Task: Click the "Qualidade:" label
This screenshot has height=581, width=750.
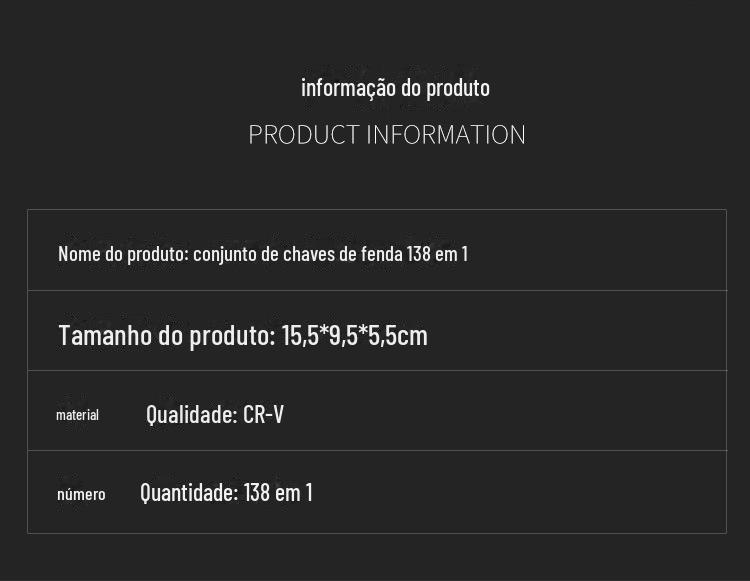Action: [191, 414]
